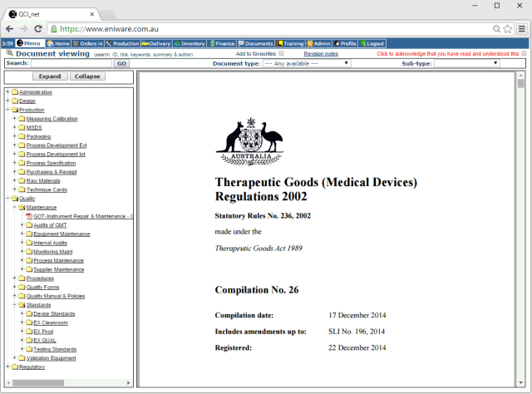
Task: Expand the Design tree node
Action: (7, 101)
